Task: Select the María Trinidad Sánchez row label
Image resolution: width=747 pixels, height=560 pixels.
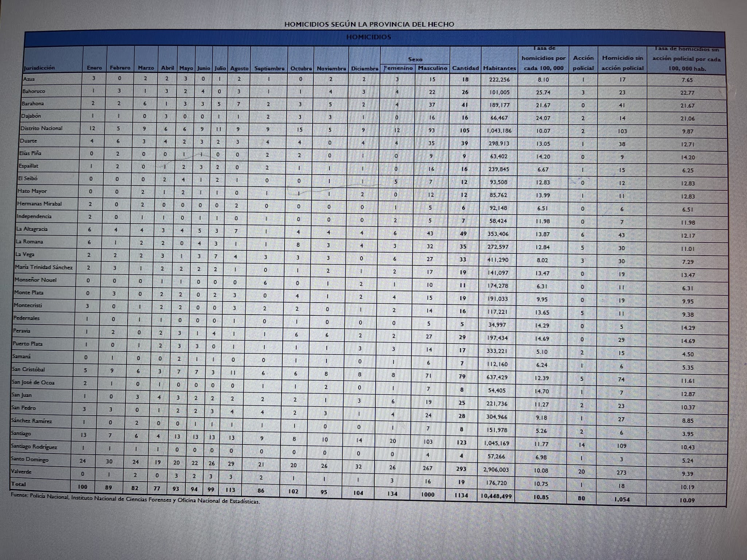Action: pos(43,267)
